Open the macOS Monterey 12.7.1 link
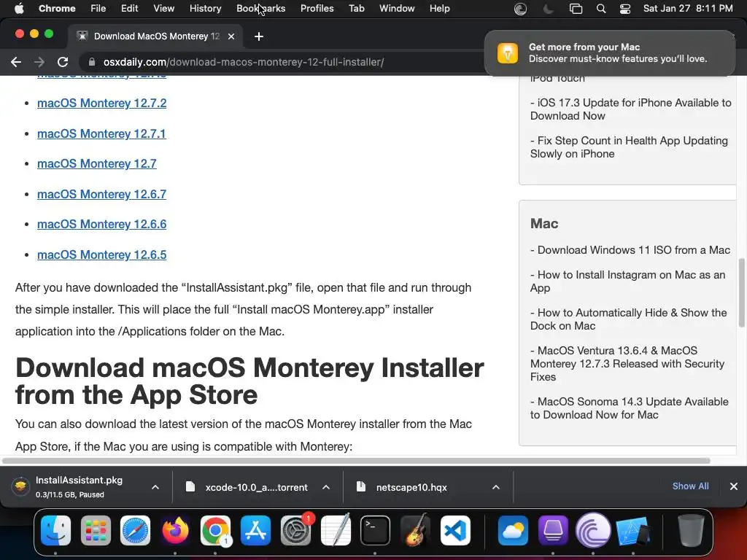The image size is (747, 560). click(x=101, y=134)
